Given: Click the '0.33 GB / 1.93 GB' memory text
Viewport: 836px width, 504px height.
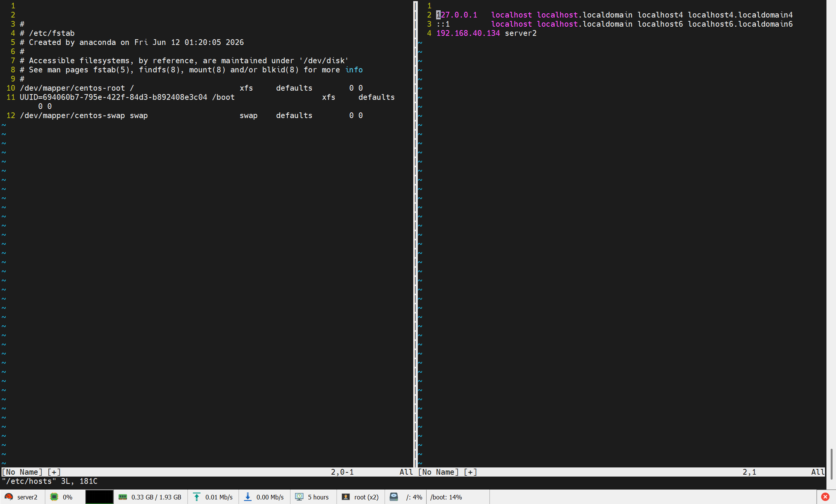Looking at the screenshot, I should point(156,497).
